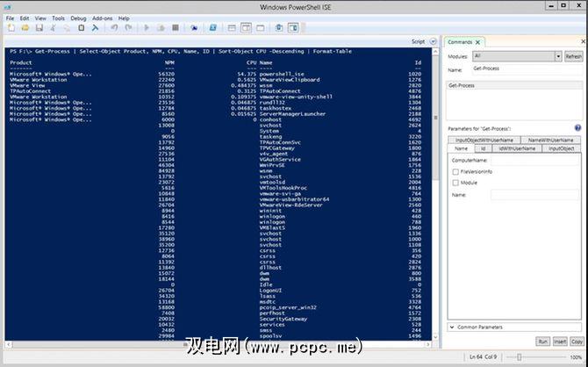Viewport: 588px width, 367px height.
Task: Click the Clear Console Pane icon
Action: (x=96, y=28)
